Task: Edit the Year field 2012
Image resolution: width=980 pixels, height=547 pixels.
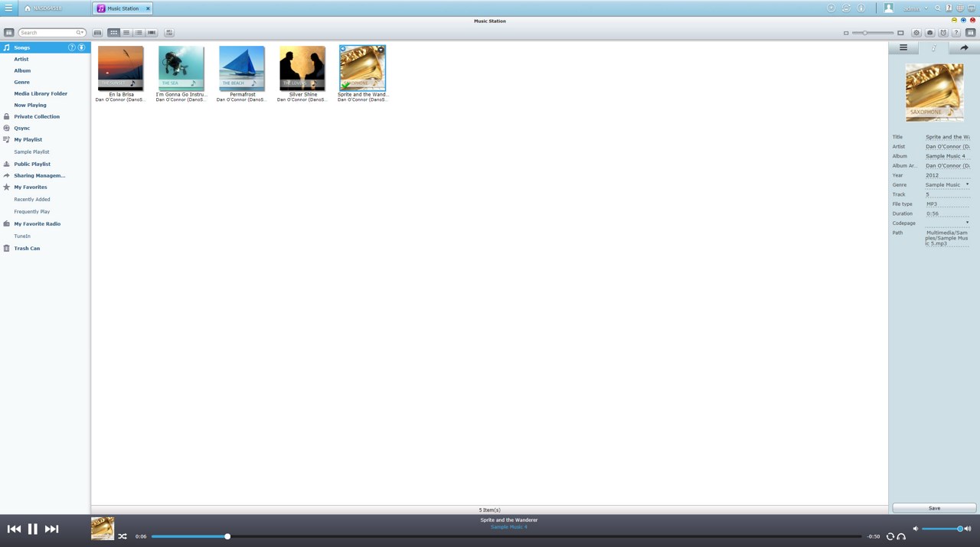Action: point(947,175)
